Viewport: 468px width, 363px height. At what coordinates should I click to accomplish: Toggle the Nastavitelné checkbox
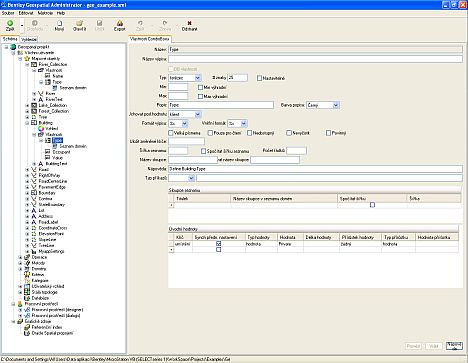point(259,78)
